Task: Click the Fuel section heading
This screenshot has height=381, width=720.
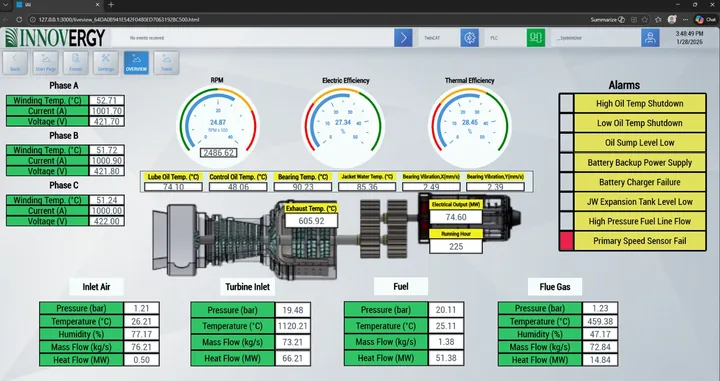Action: coord(401,286)
